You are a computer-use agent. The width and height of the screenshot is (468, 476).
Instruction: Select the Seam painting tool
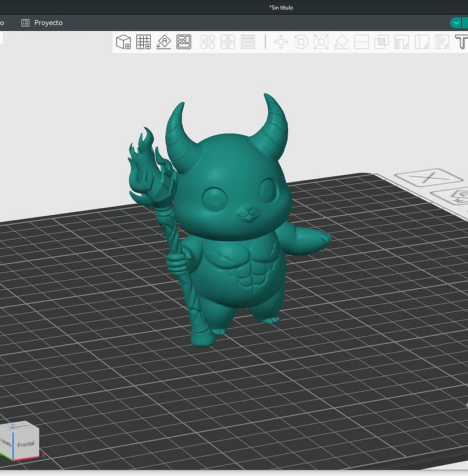(x=422, y=42)
